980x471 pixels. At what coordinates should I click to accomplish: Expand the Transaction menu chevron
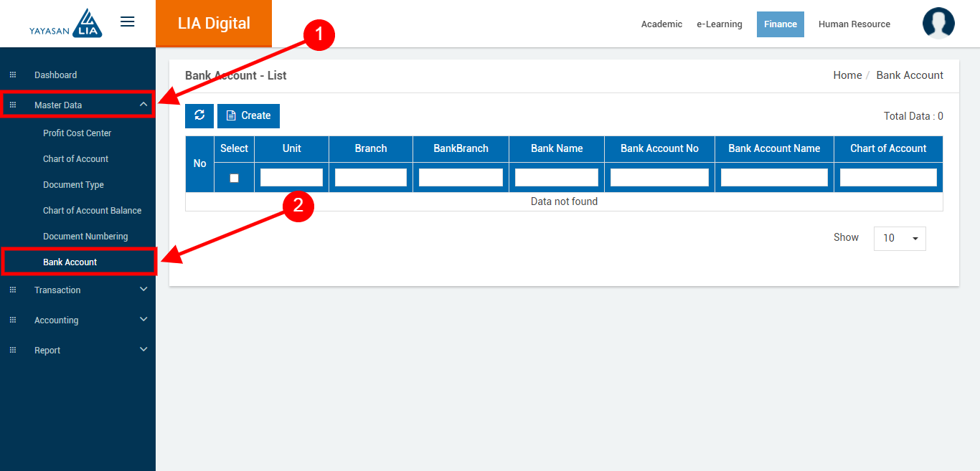143,290
